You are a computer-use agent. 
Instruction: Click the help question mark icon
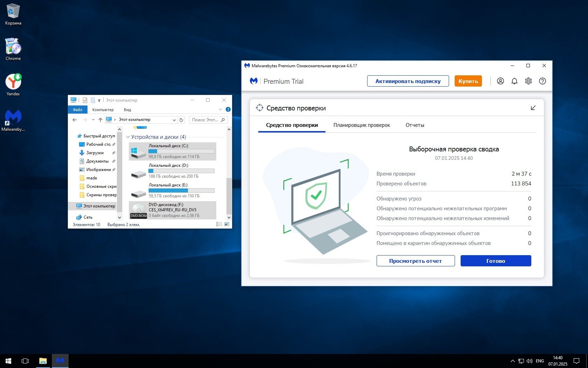coord(542,81)
